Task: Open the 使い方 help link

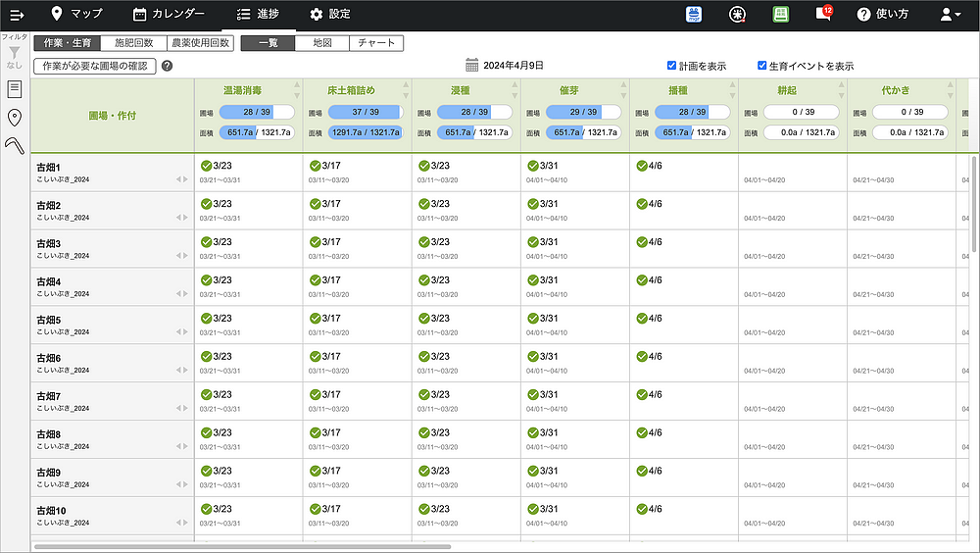Action: click(882, 15)
